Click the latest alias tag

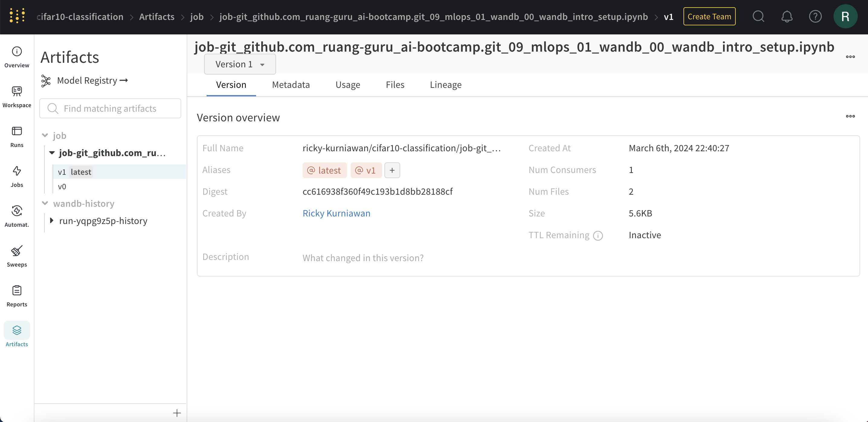(x=324, y=171)
